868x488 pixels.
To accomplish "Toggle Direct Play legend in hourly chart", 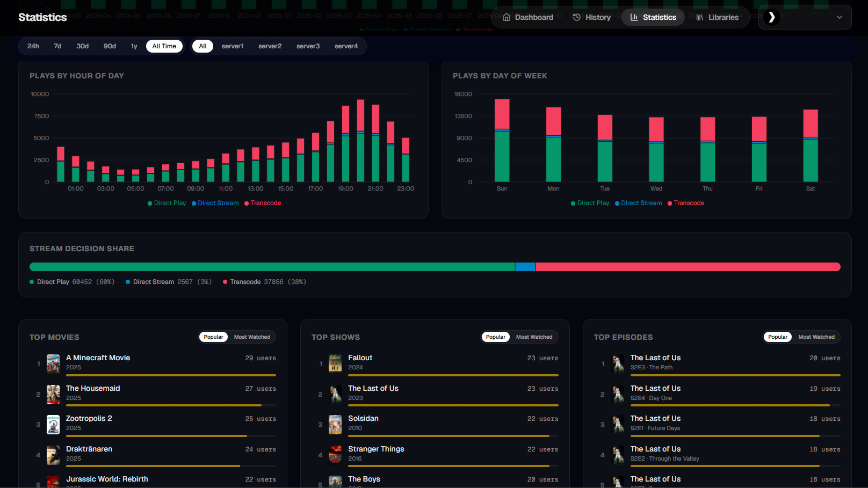I will (x=167, y=203).
